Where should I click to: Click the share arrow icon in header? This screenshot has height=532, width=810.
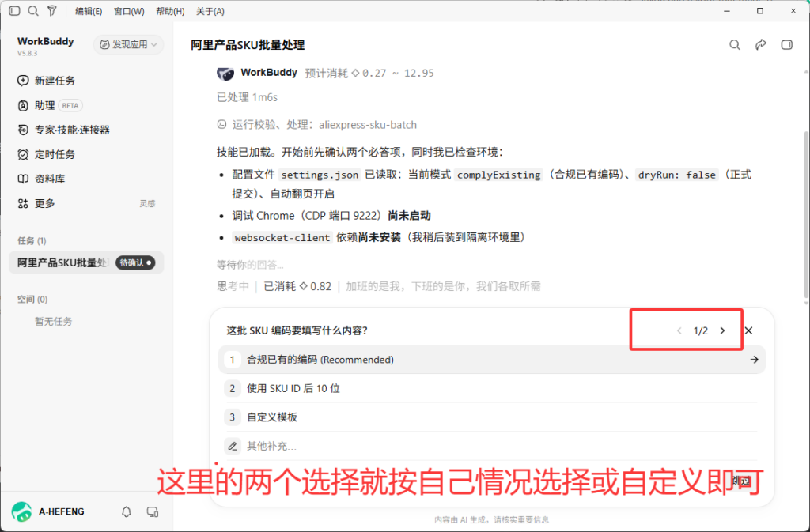(760, 45)
